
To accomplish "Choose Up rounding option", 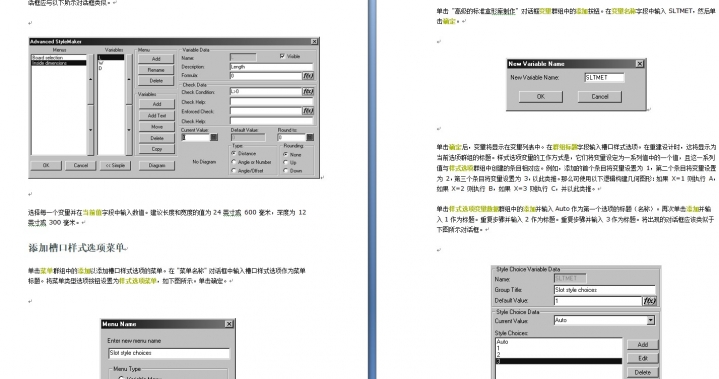I will pos(286,162).
